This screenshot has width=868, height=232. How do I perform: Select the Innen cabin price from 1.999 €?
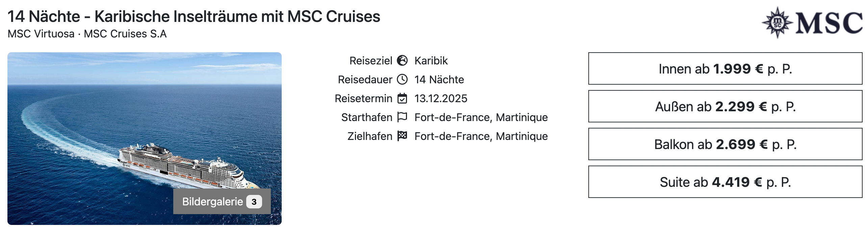[725, 69]
